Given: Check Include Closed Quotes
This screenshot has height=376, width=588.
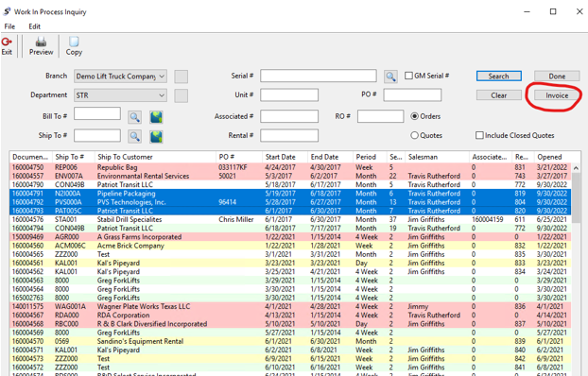Looking at the screenshot, I should tap(479, 135).
